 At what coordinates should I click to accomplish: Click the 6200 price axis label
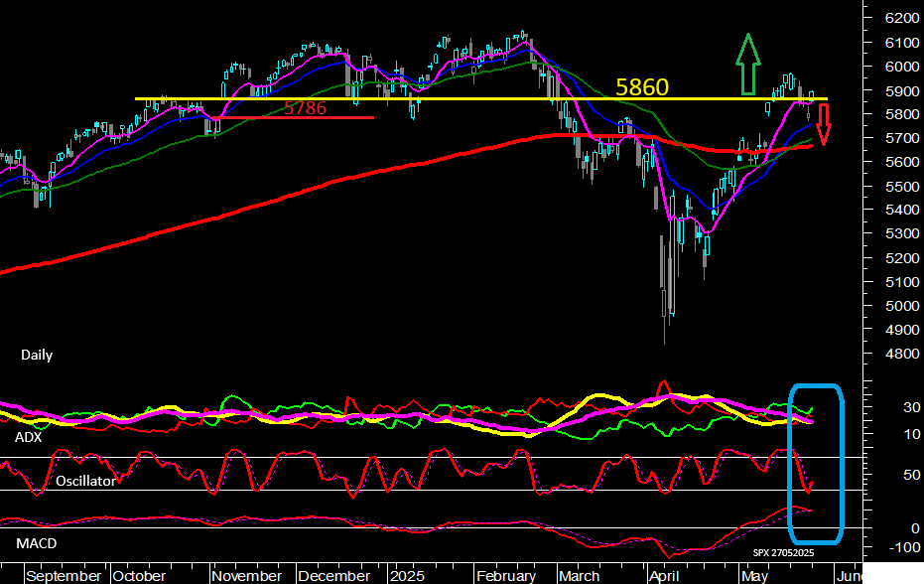pyautogui.click(x=901, y=18)
